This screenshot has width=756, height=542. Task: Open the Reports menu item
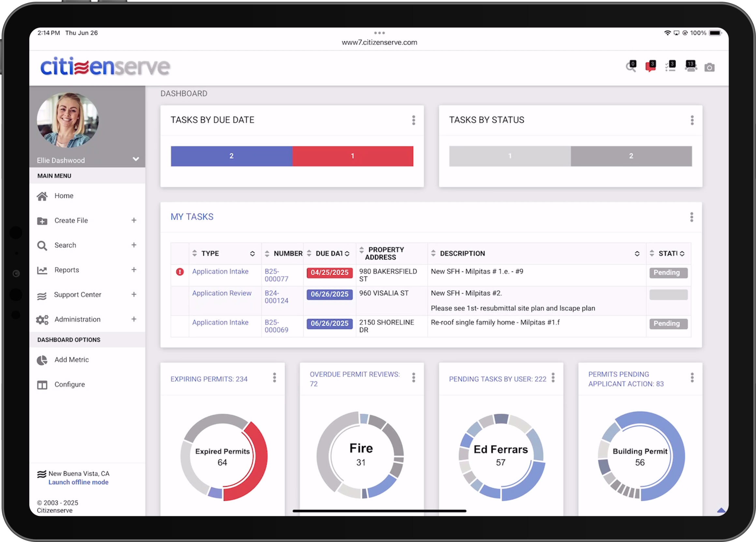[x=67, y=270]
